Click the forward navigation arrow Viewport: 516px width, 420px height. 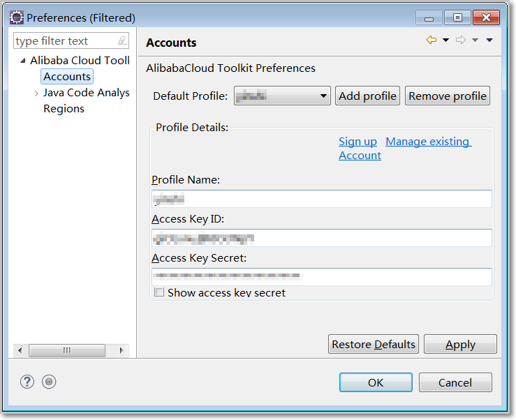click(x=461, y=40)
